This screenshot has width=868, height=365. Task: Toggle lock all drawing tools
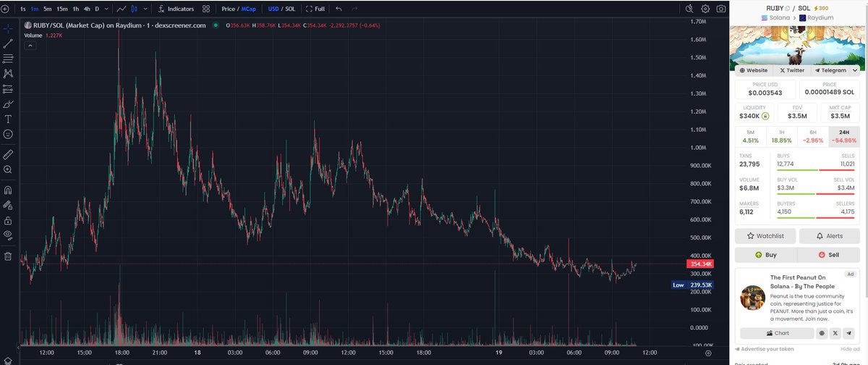8,220
